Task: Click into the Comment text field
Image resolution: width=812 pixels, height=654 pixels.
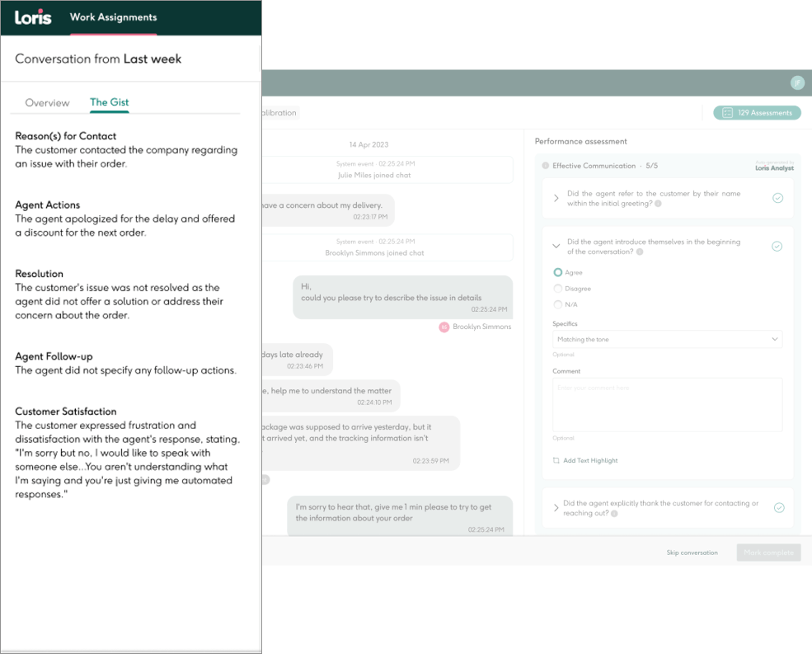Action: click(667, 404)
